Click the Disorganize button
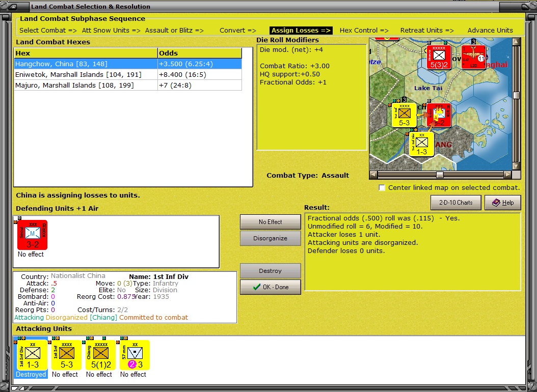This screenshot has height=392, width=537. click(270, 238)
